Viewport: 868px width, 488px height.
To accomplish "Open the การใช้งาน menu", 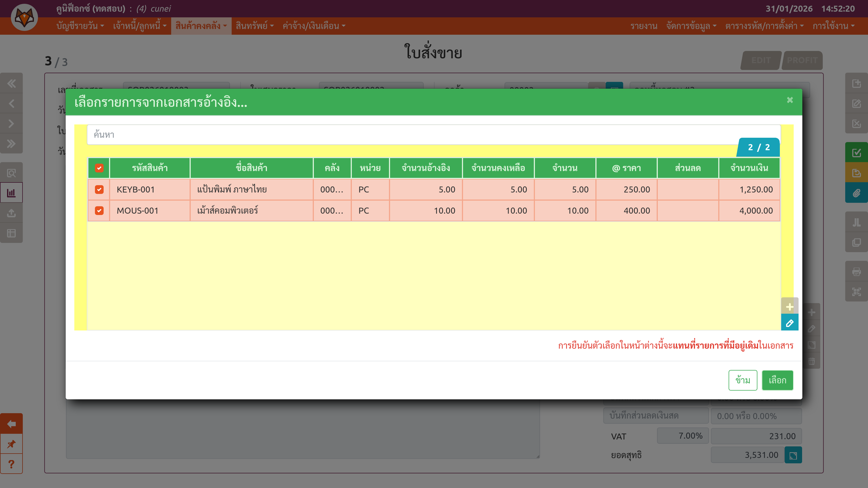I will [833, 26].
